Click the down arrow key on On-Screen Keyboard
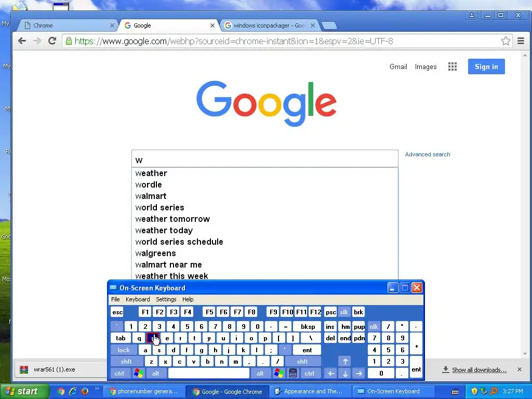The width and height of the screenshot is (532, 399). [x=345, y=373]
